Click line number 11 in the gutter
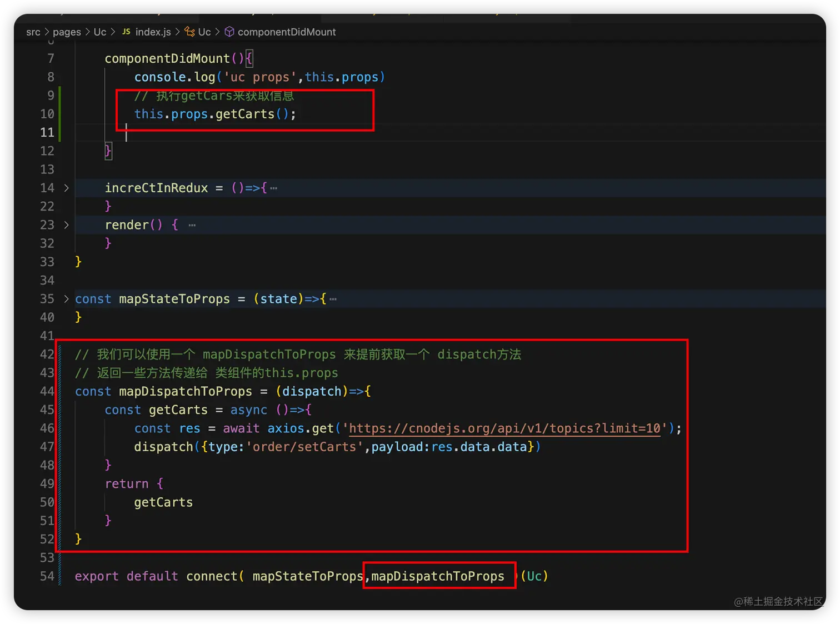This screenshot has height=624, width=840. point(47,132)
